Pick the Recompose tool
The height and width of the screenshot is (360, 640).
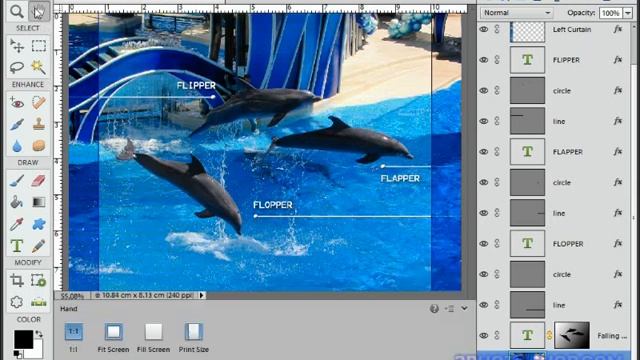(x=39, y=280)
